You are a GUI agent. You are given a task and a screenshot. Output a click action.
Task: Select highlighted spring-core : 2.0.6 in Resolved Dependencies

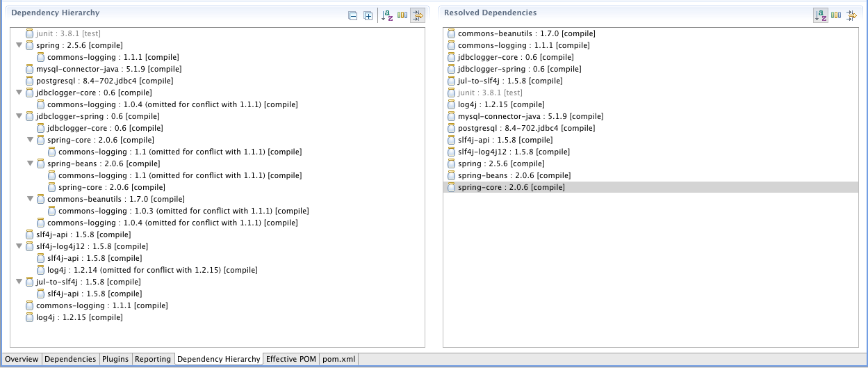click(x=650, y=187)
